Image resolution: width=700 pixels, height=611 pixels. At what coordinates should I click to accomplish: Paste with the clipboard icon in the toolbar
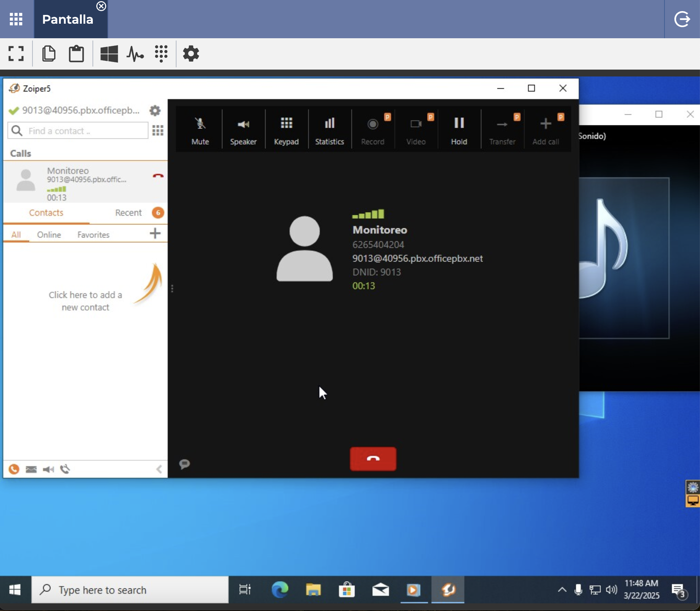point(76,54)
